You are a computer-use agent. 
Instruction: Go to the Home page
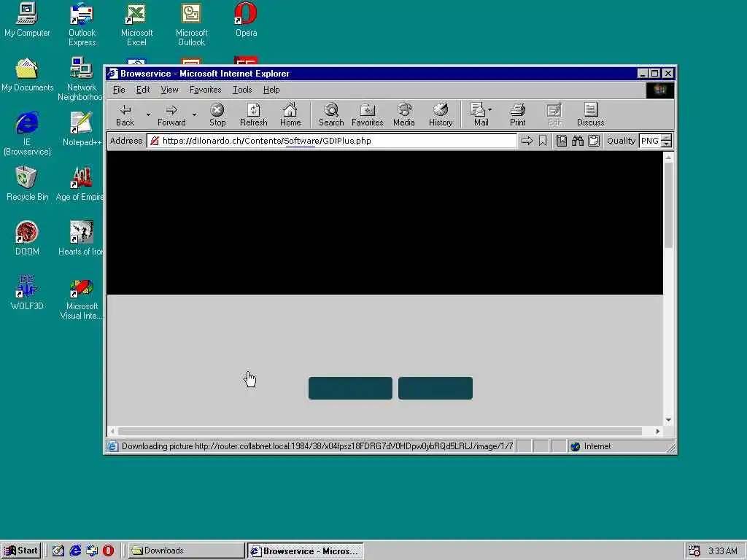pyautogui.click(x=290, y=114)
